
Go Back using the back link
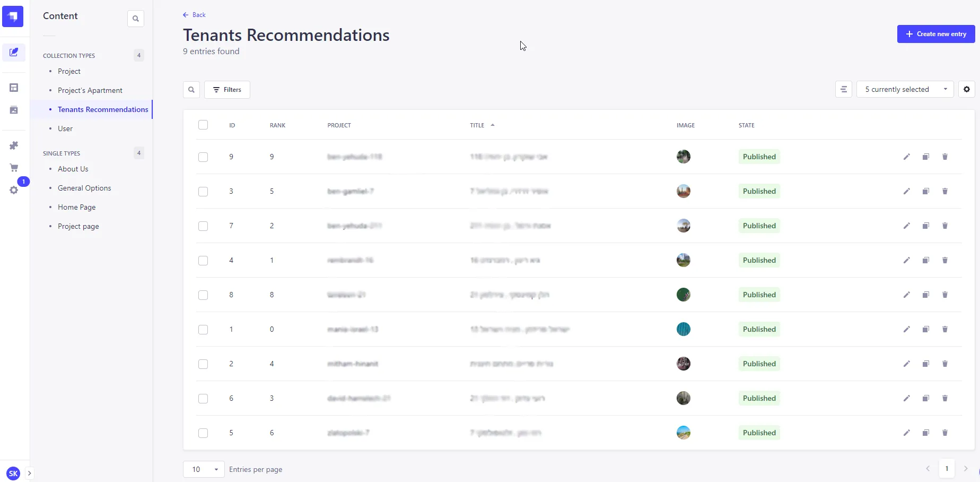click(194, 15)
